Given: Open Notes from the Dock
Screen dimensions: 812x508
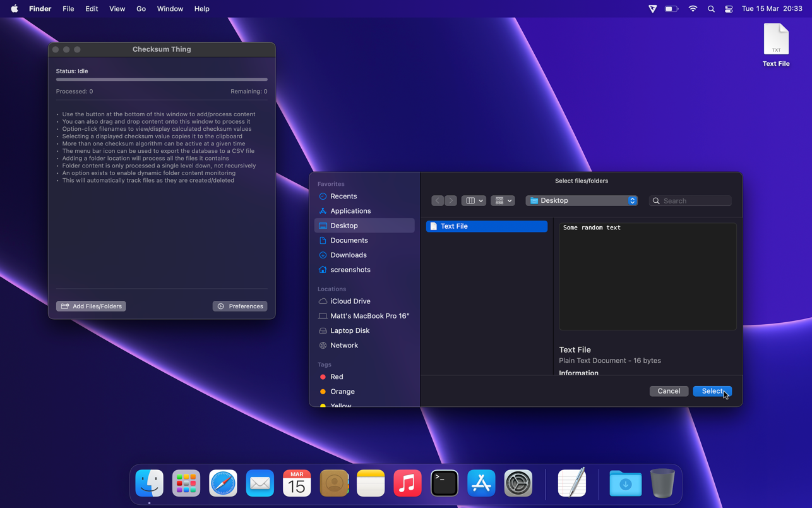Looking at the screenshot, I should point(371,483).
